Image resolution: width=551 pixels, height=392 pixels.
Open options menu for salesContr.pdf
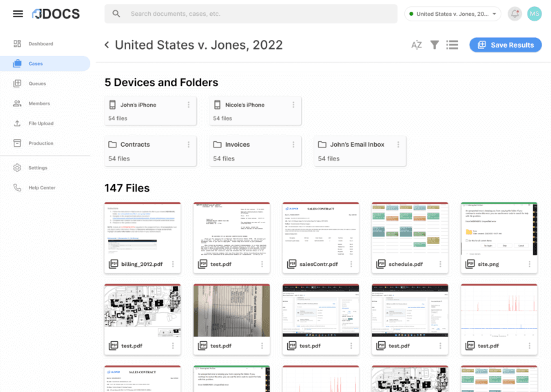351,264
